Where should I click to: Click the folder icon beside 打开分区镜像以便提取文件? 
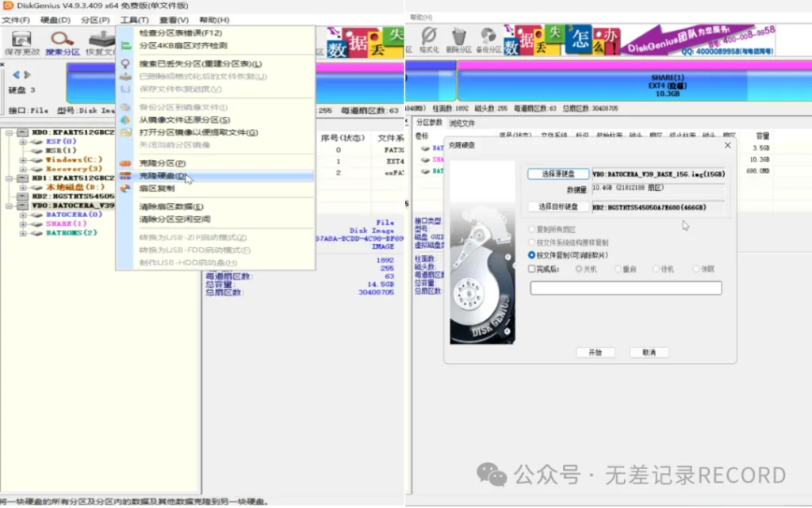[x=126, y=132]
